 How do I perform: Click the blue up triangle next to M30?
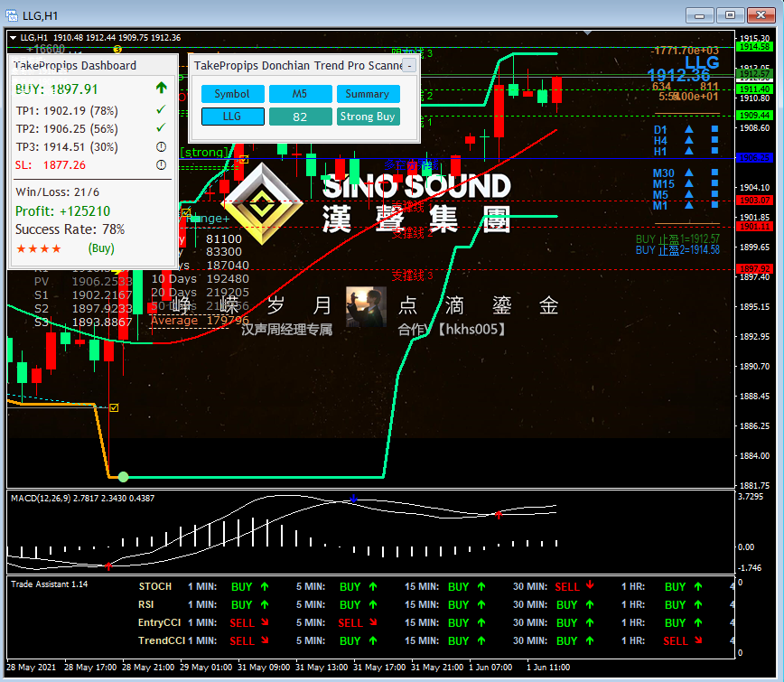pyautogui.click(x=689, y=173)
